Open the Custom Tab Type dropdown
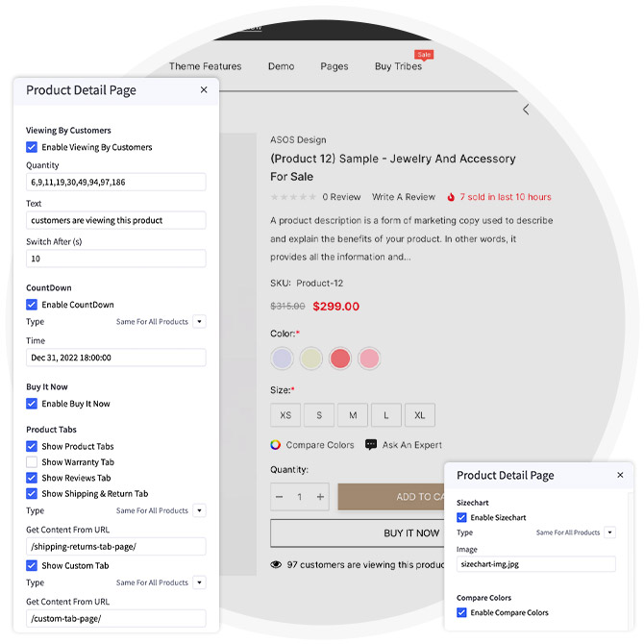The height and width of the screenshot is (644, 644). pyautogui.click(x=199, y=582)
